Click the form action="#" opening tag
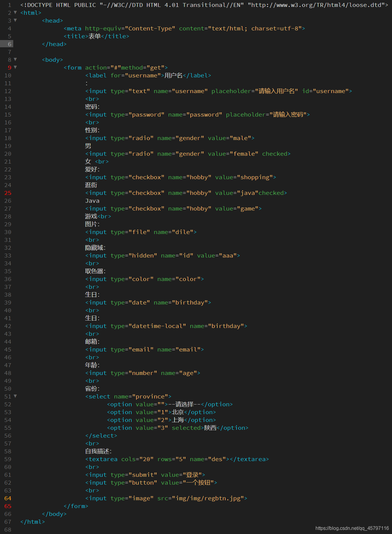Viewport: 392px width, 534px height. click(116, 67)
